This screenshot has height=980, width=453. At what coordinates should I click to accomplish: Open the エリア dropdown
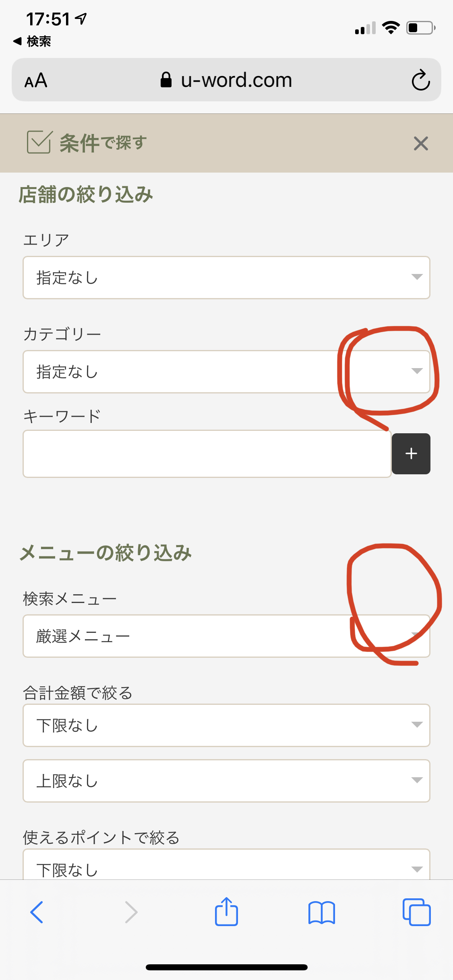(226, 278)
